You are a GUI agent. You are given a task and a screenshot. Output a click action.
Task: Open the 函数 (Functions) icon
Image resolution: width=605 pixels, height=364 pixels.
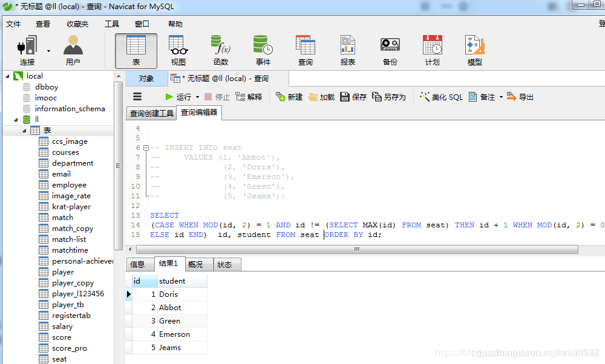[x=220, y=48]
